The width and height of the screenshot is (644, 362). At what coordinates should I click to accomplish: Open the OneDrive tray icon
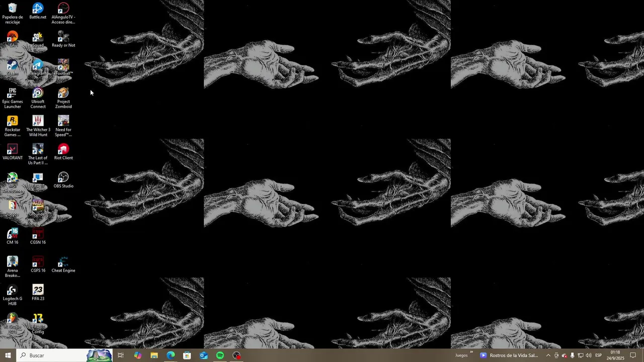565,355
